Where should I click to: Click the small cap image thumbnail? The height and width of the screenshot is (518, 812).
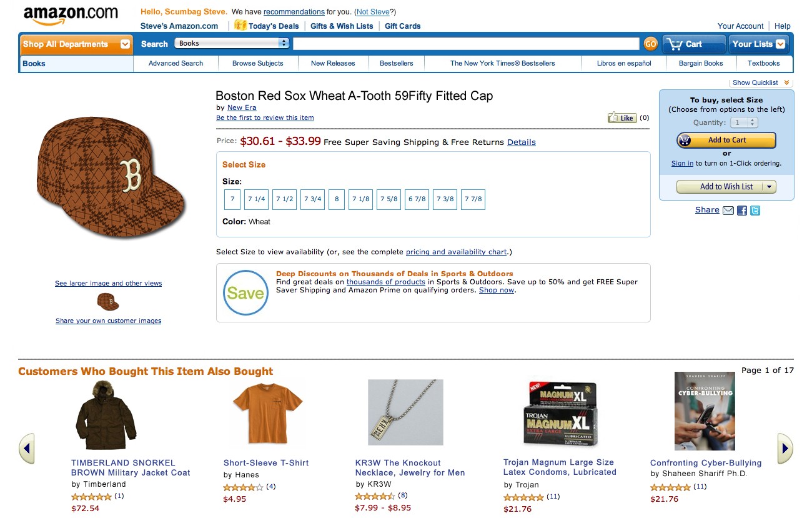(x=108, y=302)
